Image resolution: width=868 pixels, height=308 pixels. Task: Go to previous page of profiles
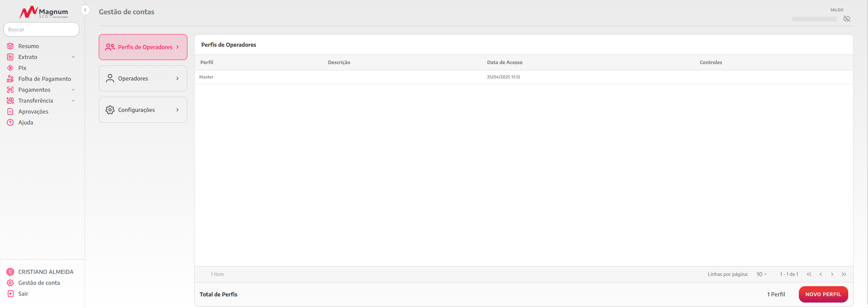tap(821, 274)
